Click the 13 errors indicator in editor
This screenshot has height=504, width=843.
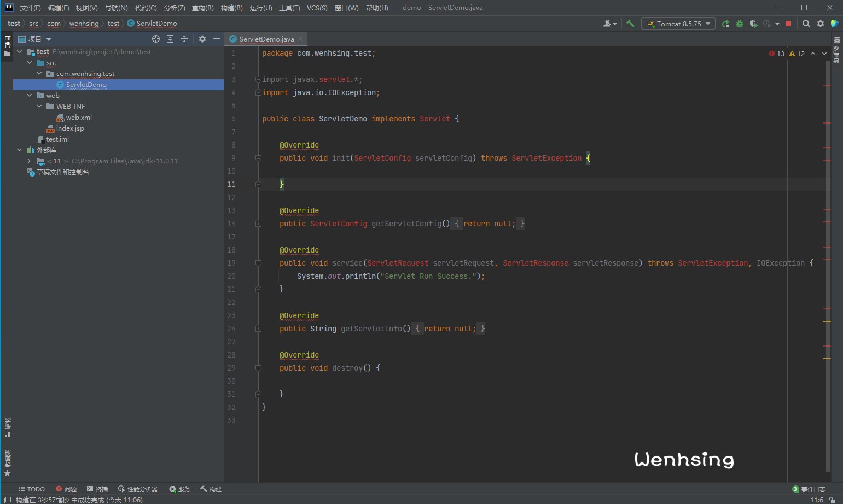(x=777, y=54)
